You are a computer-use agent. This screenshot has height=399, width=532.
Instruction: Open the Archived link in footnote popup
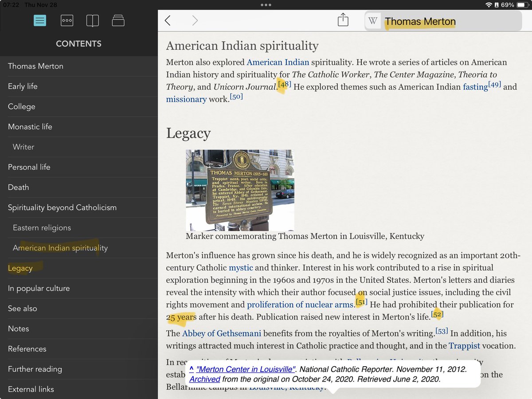(x=205, y=379)
